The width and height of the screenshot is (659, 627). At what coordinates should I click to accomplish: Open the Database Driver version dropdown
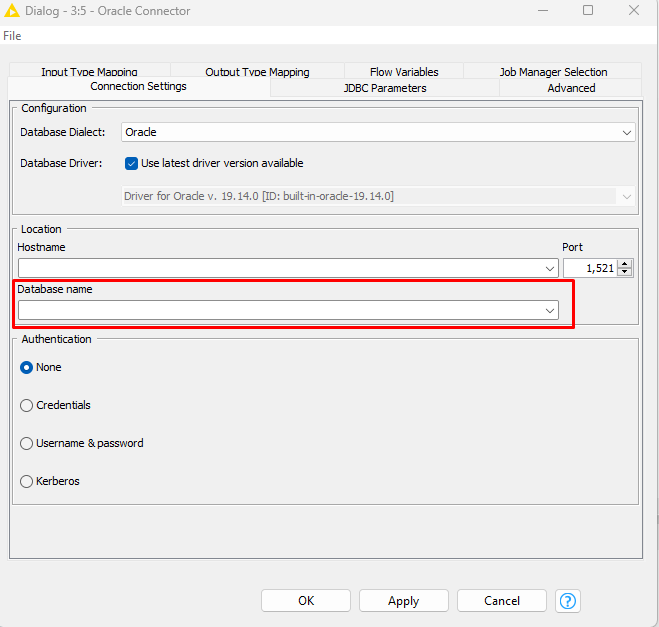click(x=626, y=196)
